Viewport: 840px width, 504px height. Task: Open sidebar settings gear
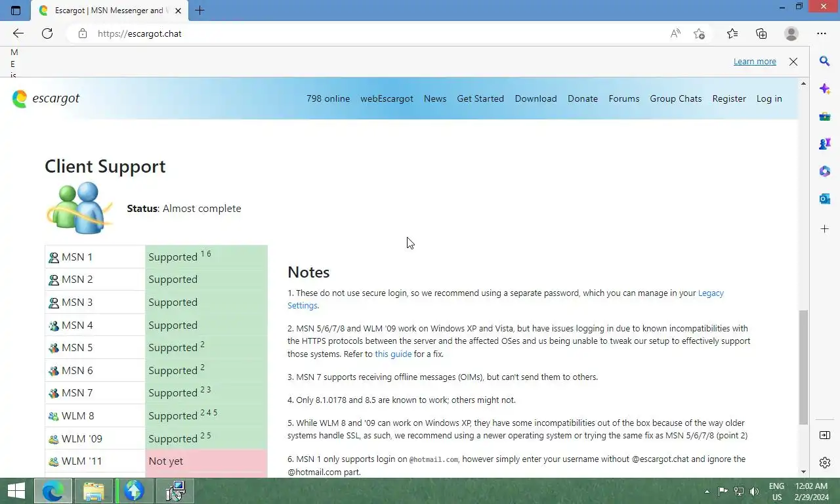pyautogui.click(x=825, y=463)
